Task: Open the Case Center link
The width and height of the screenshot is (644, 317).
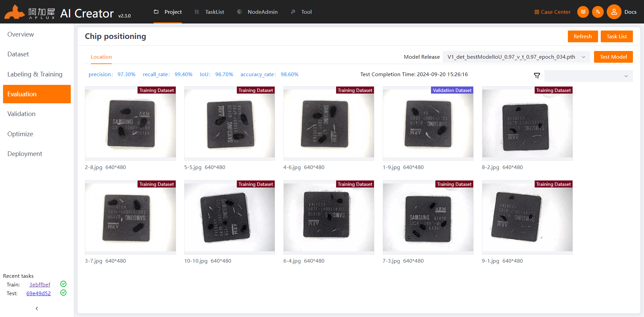Action: coord(555,12)
